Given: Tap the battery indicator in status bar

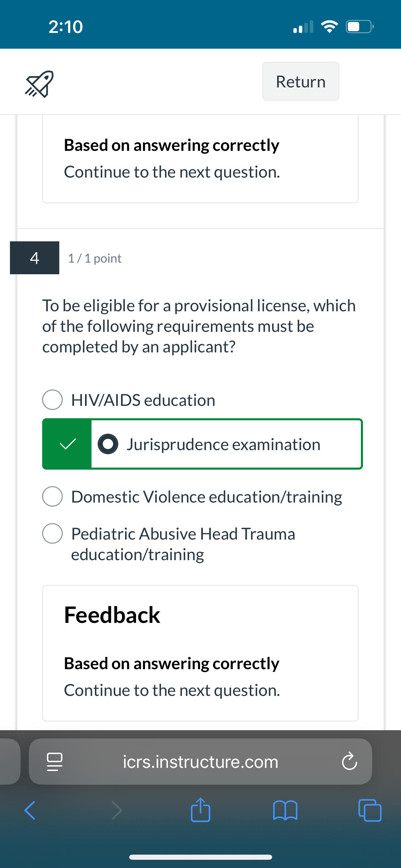Looking at the screenshot, I should pyautogui.click(x=360, y=26).
